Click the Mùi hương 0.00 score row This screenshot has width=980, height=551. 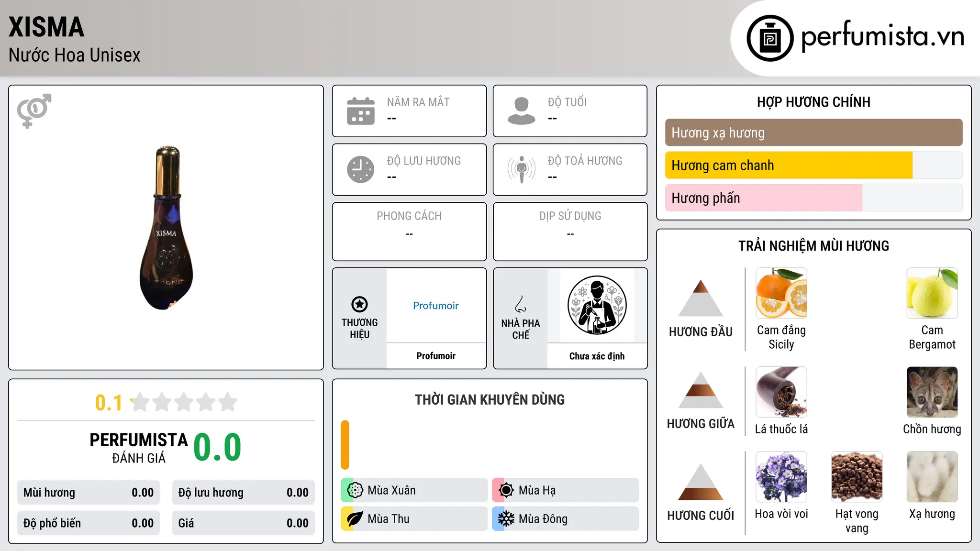coord(89,493)
